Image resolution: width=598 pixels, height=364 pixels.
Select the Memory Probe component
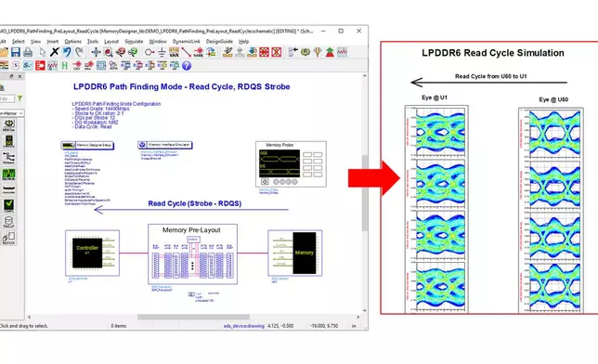click(x=291, y=164)
